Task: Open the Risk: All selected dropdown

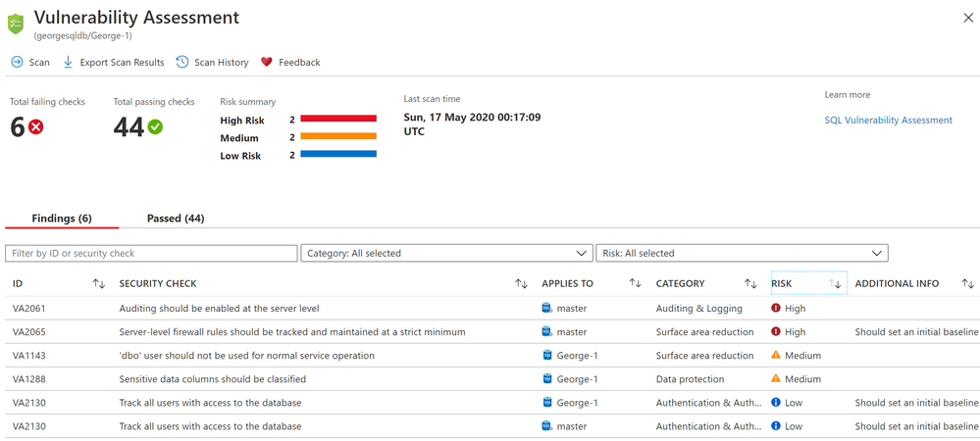Action: click(x=742, y=253)
